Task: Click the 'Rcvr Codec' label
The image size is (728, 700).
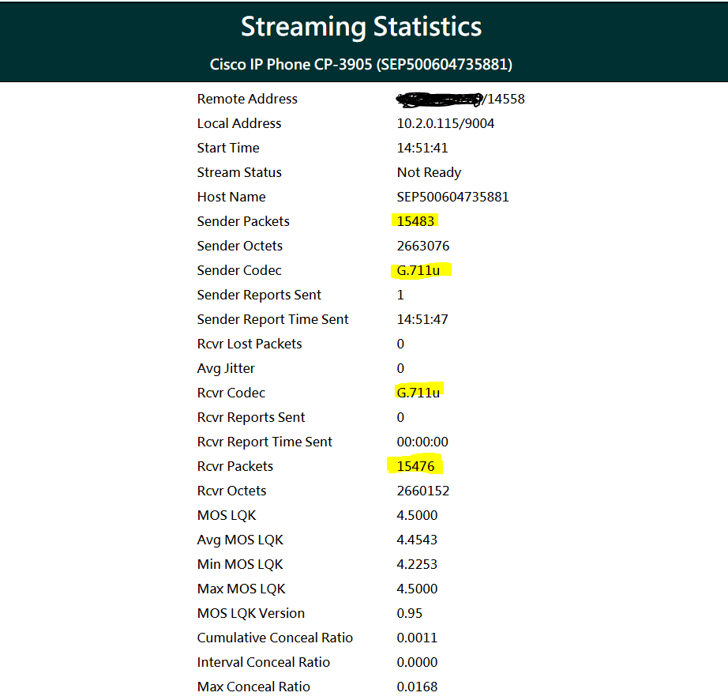Action: coord(231,393)
